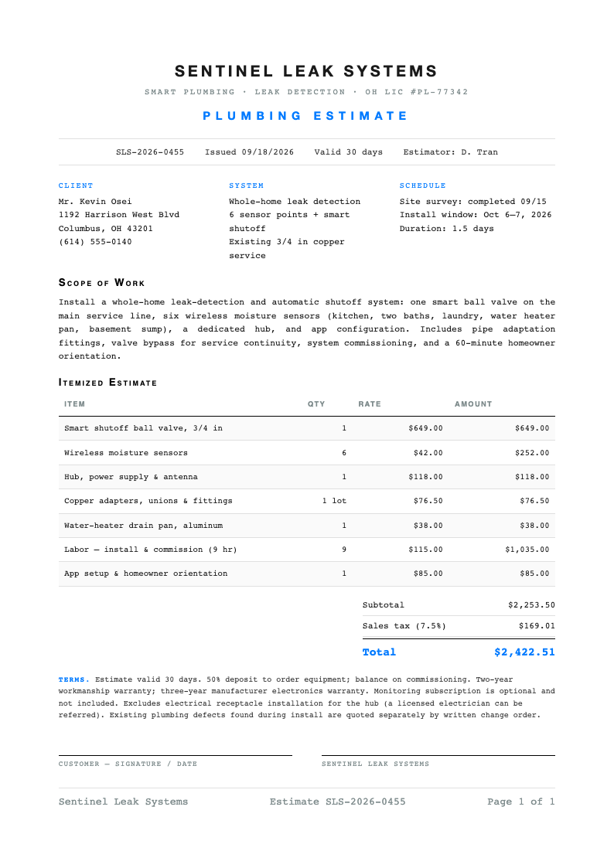Image resolution: width=614 pixels, height=868 pixels.
Task: Click the $649.00 amount for ball valve
Action: pyautogui.click(x=532, y=428)
